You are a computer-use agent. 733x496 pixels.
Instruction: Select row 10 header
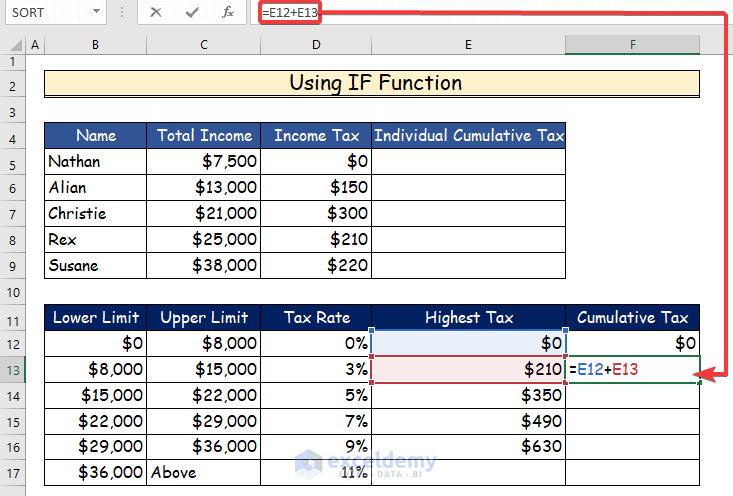tap(13, 293)
